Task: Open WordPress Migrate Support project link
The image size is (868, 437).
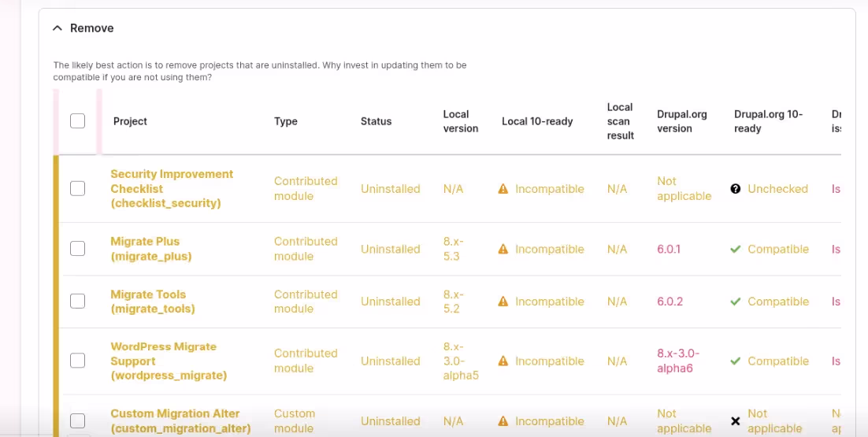Action: (169, 361)
